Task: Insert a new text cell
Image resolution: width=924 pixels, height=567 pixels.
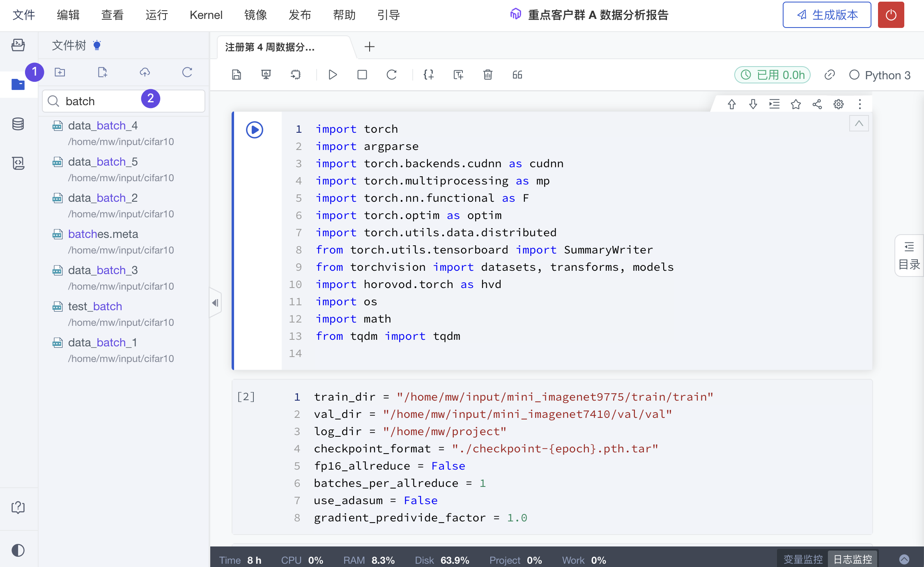Action: [x=457, y=75]
